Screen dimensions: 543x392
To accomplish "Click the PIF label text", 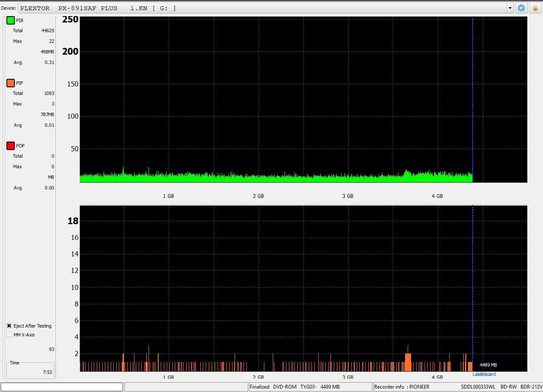I will coord(20,83).
